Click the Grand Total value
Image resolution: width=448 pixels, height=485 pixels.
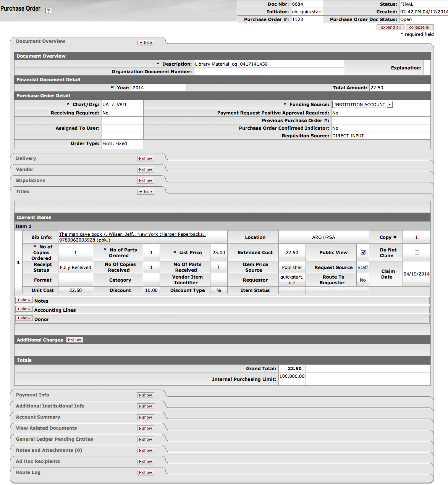[294, 369]
